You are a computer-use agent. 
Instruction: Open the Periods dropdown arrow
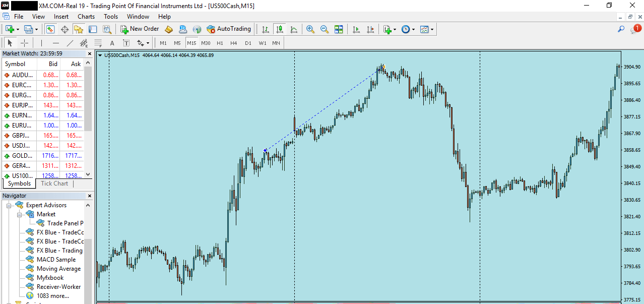pyautogui.click(x=413, y=30)
